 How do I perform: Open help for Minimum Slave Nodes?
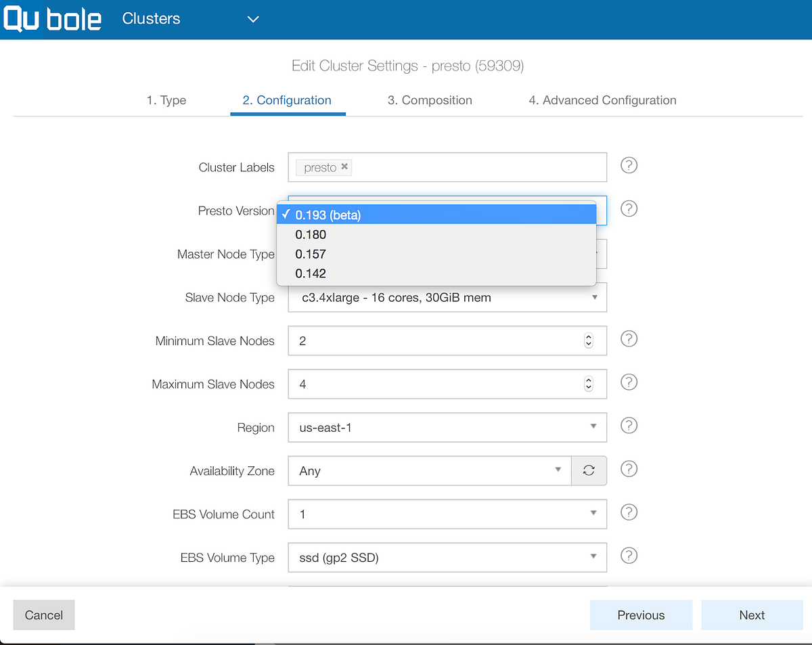628,338
